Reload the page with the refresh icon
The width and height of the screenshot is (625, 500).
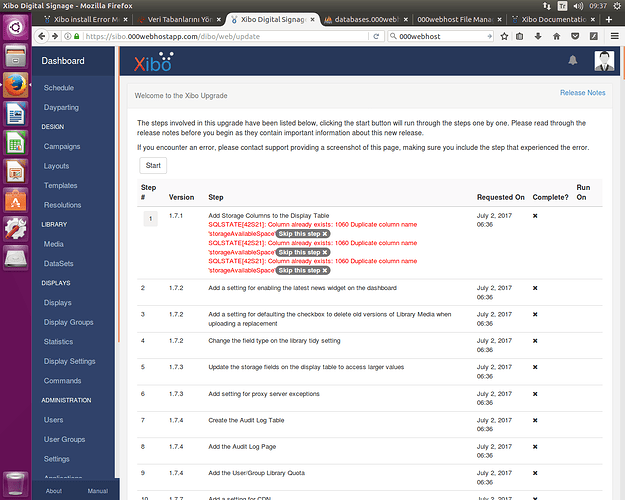click(376, 36)
